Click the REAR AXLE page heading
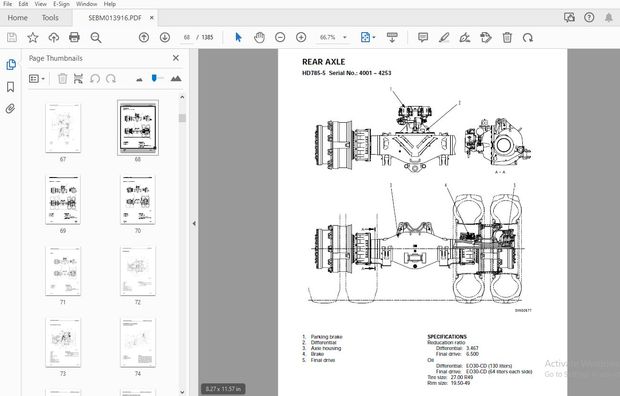620x396 pixels. pyautogui.click(x=323, y=62)
